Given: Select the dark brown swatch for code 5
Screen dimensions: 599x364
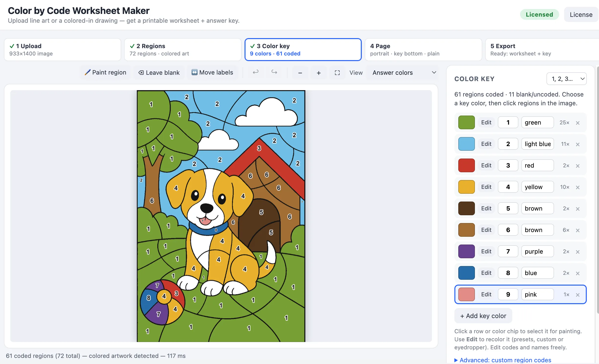Looking at the screenshot, I should 466,208.
